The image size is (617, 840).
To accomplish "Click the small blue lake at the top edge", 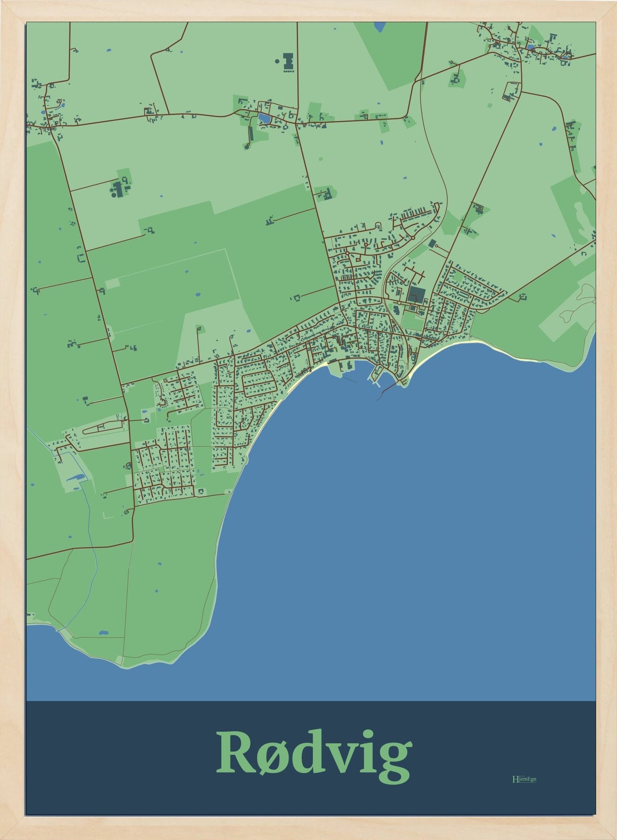I will pyautogui.click(x=379, y=27).
